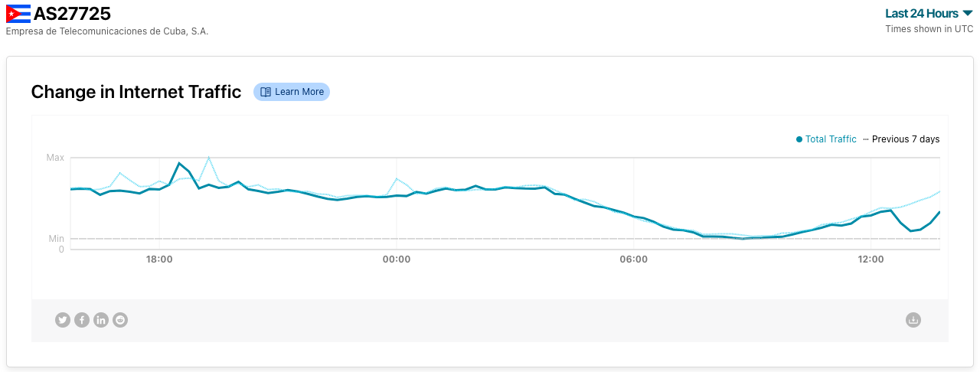The height and width of the screenshot is (372, 980).
Task: Click the AS27725 heading
Action: [72, 13]
